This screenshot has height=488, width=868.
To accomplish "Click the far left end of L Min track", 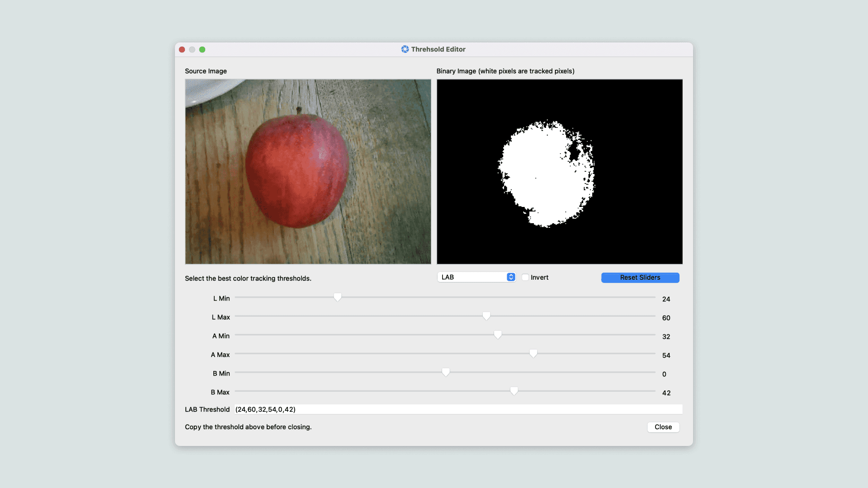I will coord(237,297).
